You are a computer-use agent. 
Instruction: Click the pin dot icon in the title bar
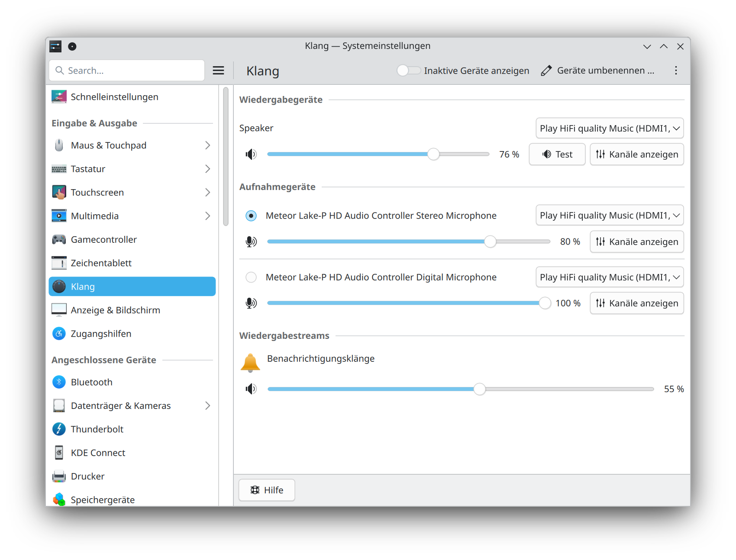72,46
